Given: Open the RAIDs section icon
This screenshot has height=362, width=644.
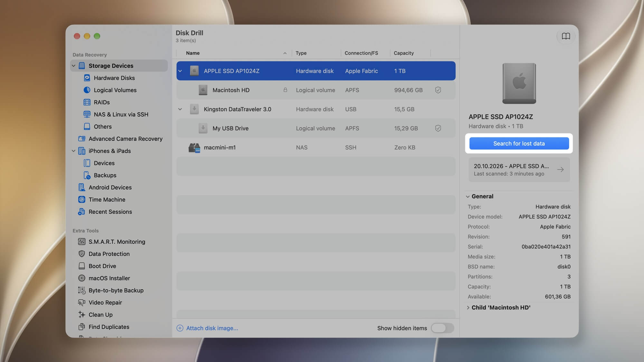Looking at the screenshot, I should tap(87, 102).
